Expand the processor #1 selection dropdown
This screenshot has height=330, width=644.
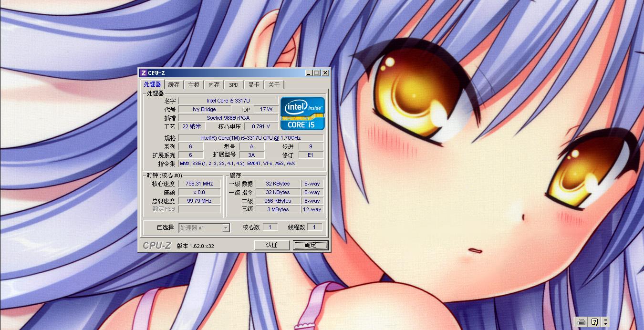226,228
